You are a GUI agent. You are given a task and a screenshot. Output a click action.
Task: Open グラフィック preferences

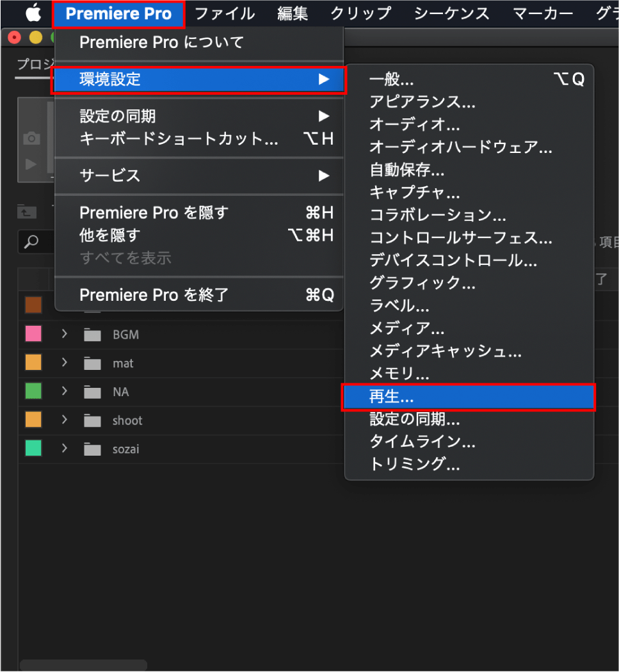click(x=469, y=284)
